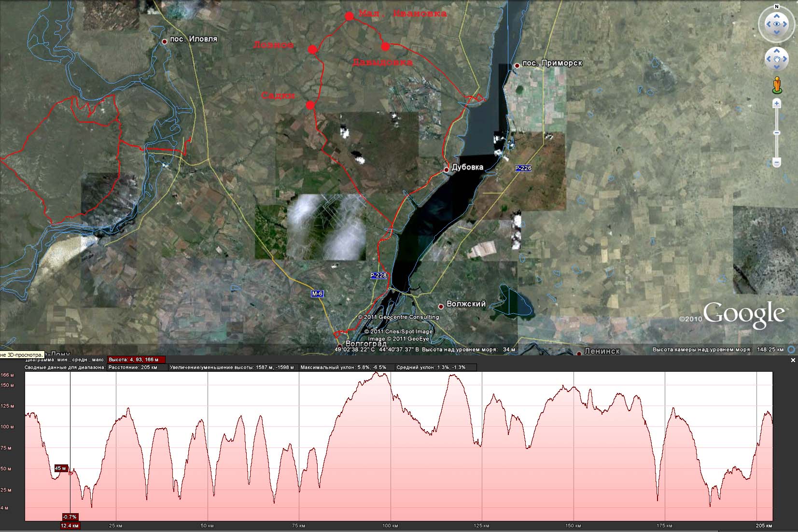Click the red waypoint dot at Давыдовка
The width and height of the screenshot is (798, 532).
pyautogui.click(x=385, y=46)
